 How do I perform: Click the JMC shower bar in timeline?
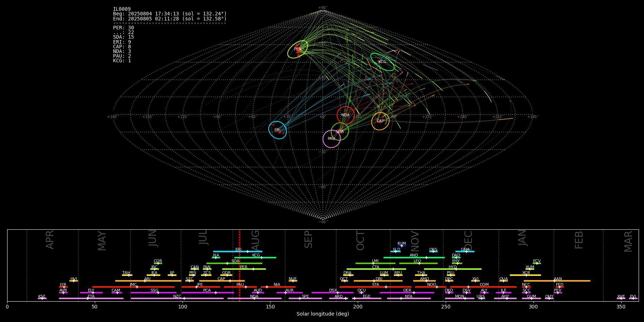pyautogui.click(x=133, y=287)
